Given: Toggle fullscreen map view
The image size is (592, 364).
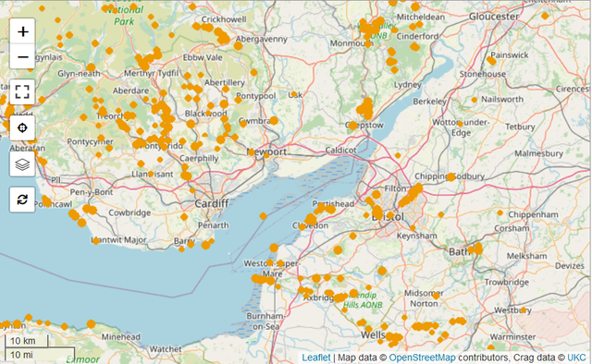Looking at the screenshot, I should [22, 92].
